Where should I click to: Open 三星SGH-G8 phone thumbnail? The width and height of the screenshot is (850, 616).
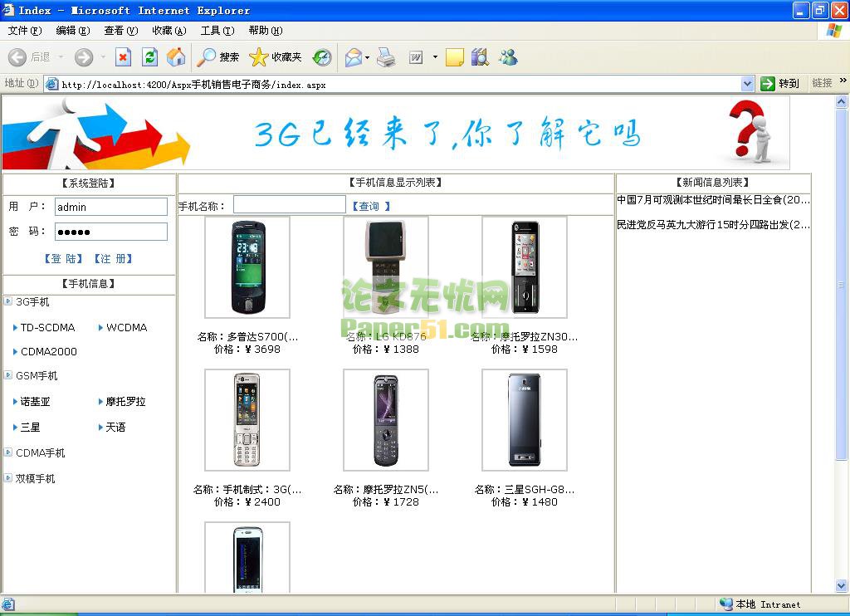click(x=525, y=420)
